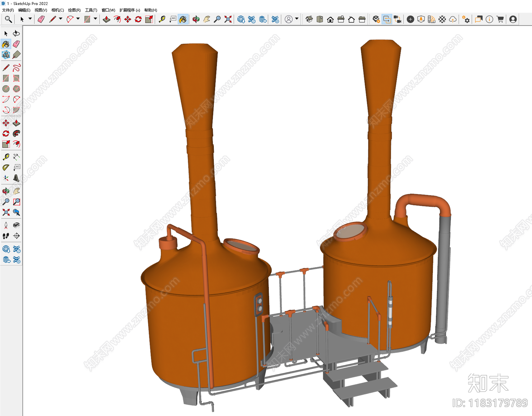Switch to Iso view

pyautogui.click(x=309, y=19)
